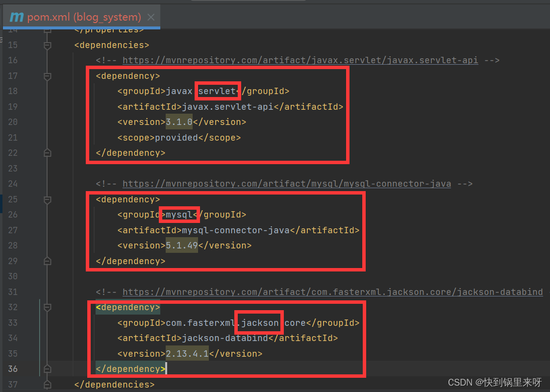Click artifactId text javax.servlet-api

click(227, 107)
